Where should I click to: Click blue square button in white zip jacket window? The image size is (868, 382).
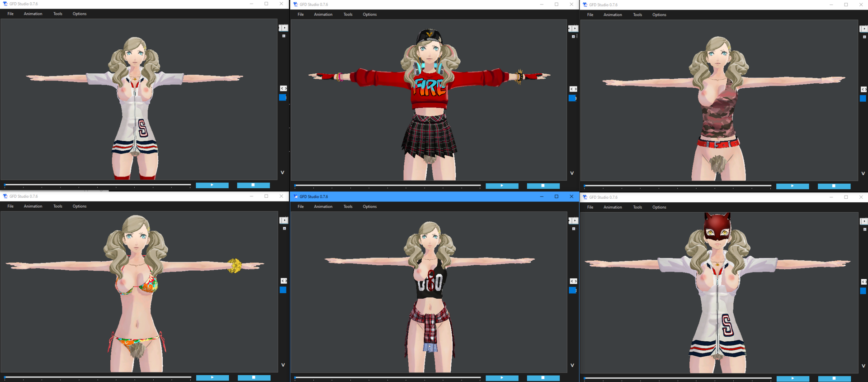[283, 97]
